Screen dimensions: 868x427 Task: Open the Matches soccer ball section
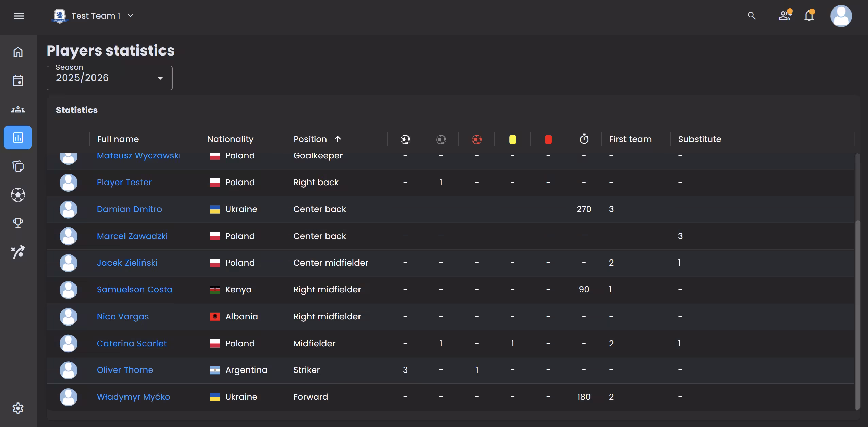pos(17,195)
